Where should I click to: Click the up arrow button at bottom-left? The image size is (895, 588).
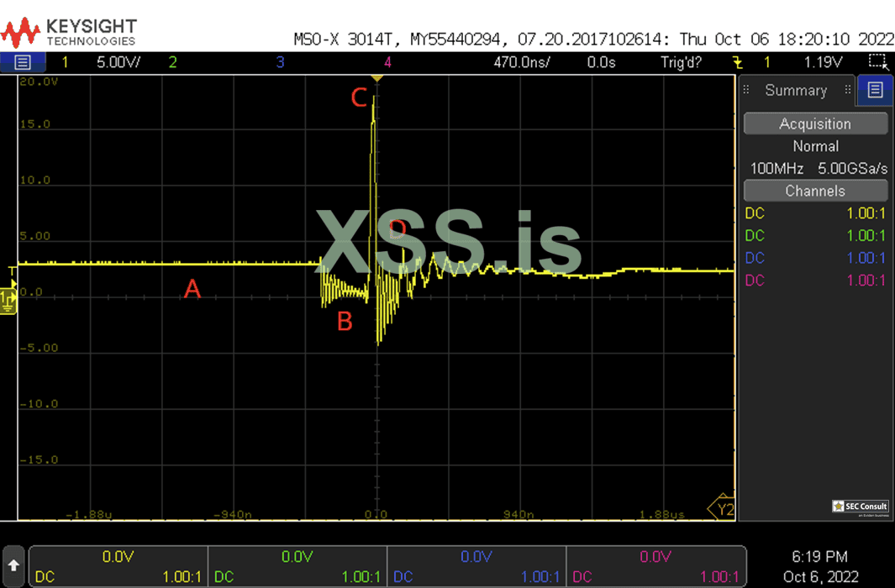coord(13,566)
